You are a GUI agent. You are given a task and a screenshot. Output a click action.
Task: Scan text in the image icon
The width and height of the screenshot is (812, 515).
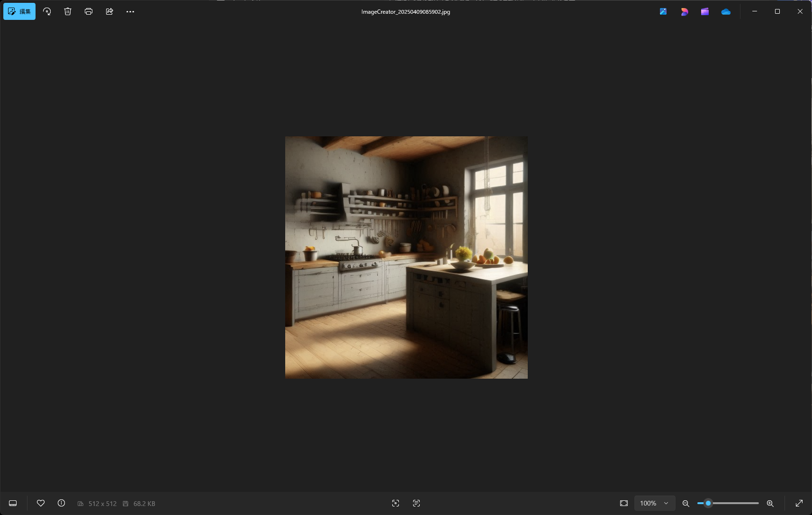pyautogui.click(x=416, y=503)
